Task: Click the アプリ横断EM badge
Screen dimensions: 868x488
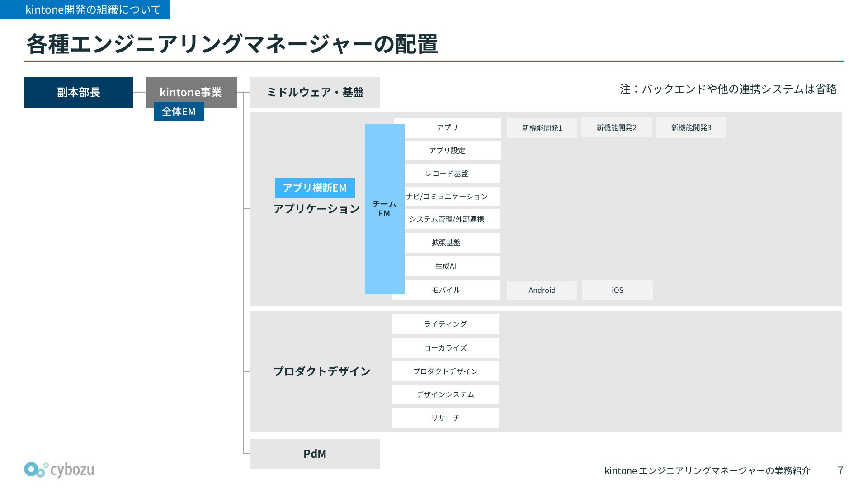Action: point(315,188)
